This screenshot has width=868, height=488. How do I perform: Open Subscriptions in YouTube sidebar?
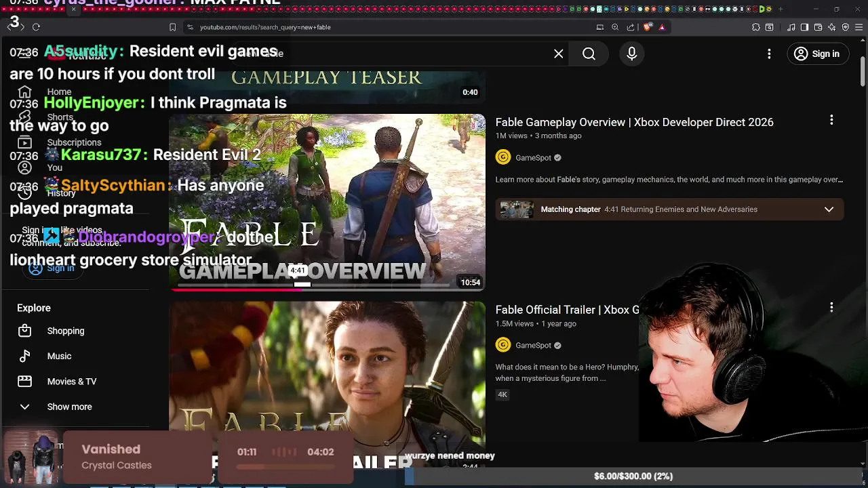pos(74,142)
